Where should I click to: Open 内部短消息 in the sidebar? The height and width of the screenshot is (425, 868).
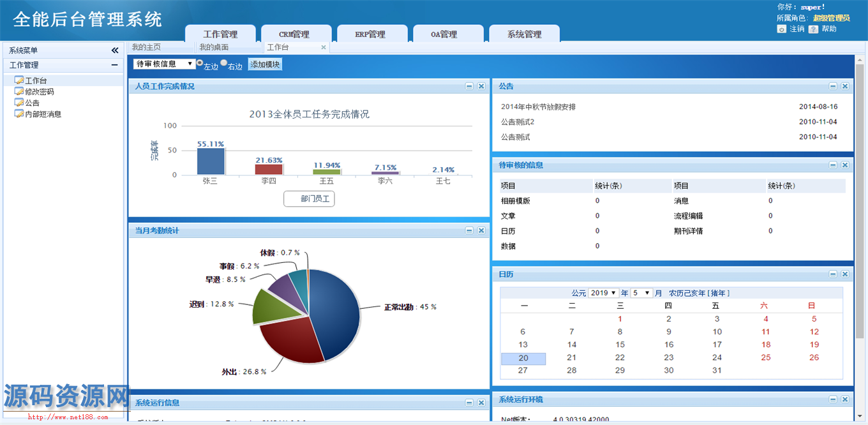43,114
